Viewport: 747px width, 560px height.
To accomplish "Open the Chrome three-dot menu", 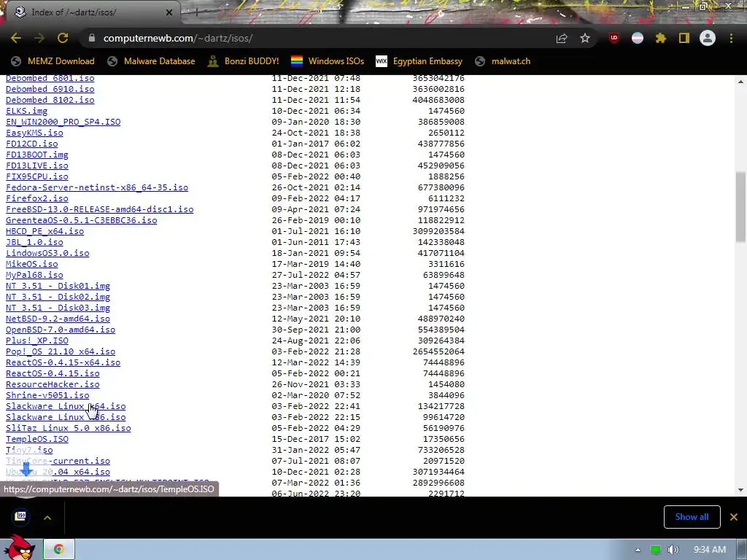I will 731,38.
